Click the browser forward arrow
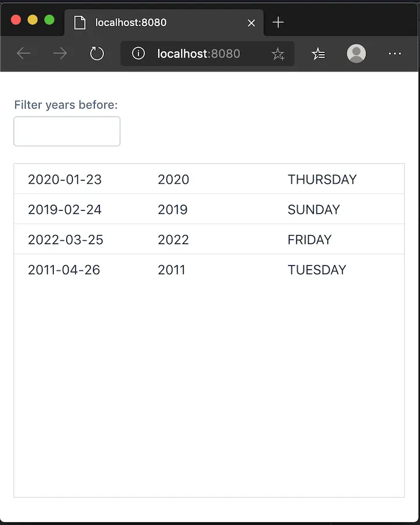Viewport: 420px width, 525px height. click(x=60, y=54)
